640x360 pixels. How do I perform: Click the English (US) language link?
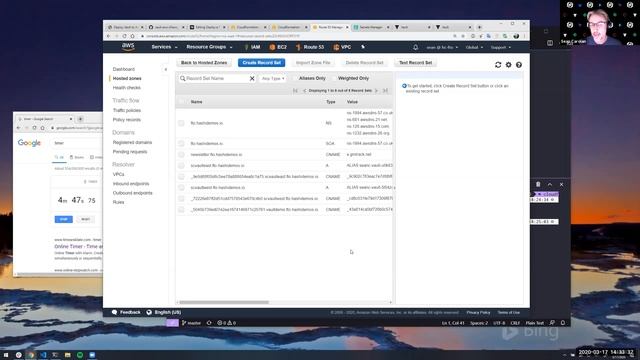[168, 312]
